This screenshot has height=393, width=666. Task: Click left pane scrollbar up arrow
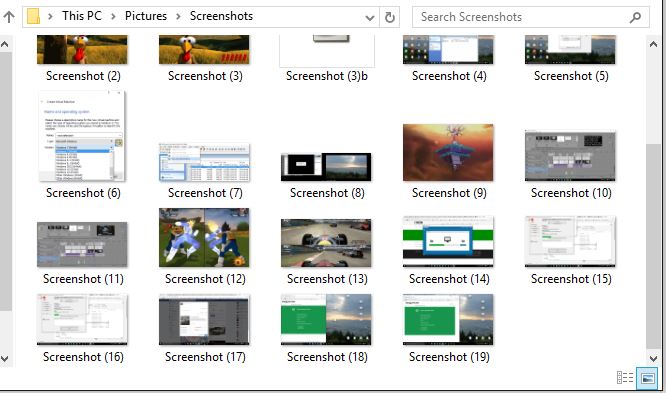coord(5,44)
